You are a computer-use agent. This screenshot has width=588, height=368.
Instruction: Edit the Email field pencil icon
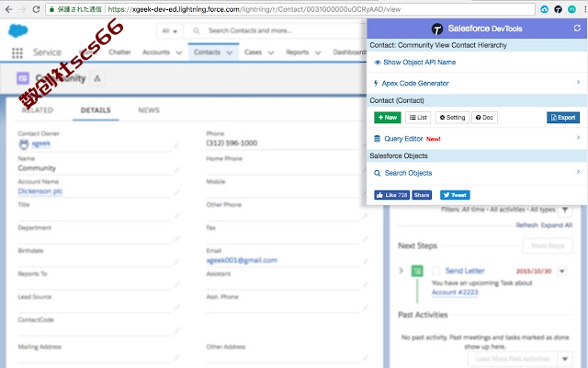click(365, 261)
